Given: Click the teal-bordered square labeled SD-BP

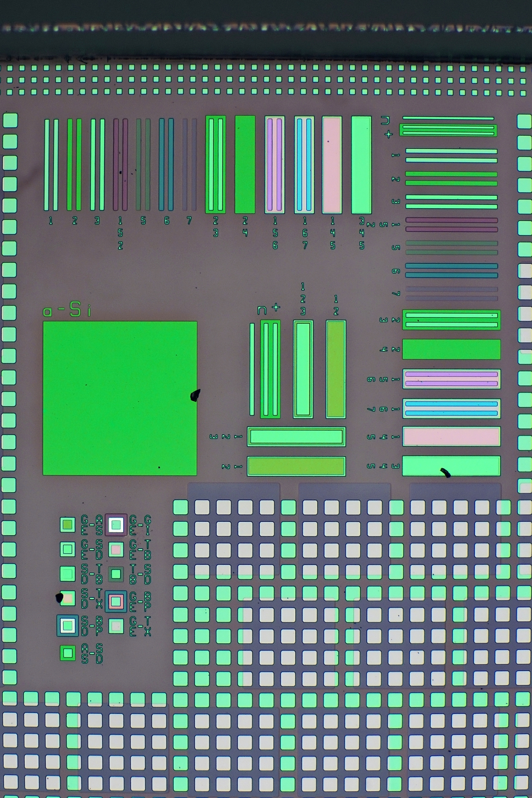Looking at the screenshot, I should tap(67, 625).
